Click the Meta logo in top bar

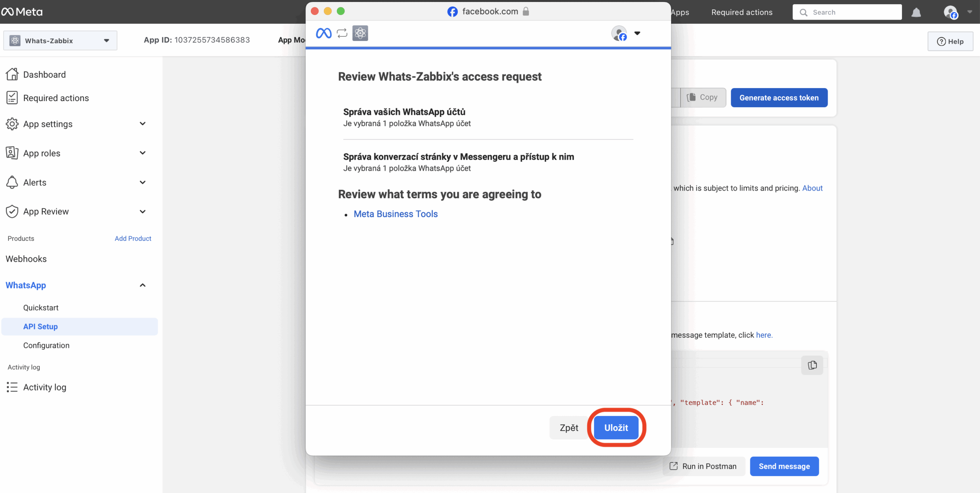[x=22, y=12]
